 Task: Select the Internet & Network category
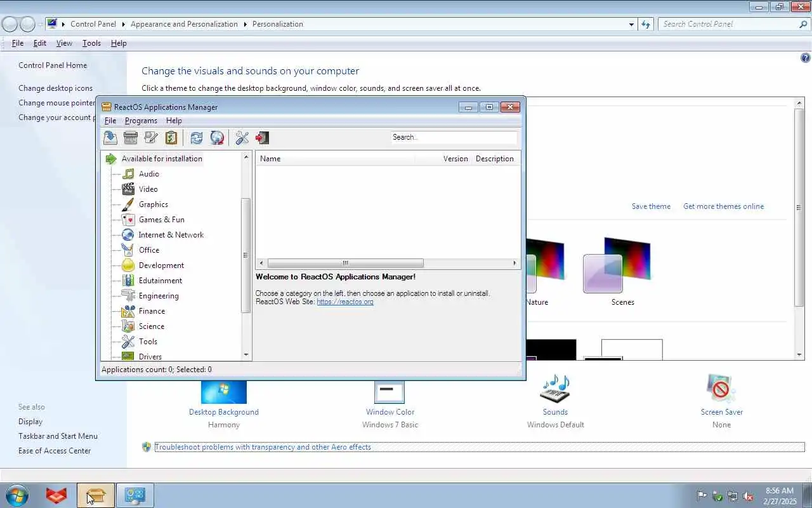coord(171,235)
